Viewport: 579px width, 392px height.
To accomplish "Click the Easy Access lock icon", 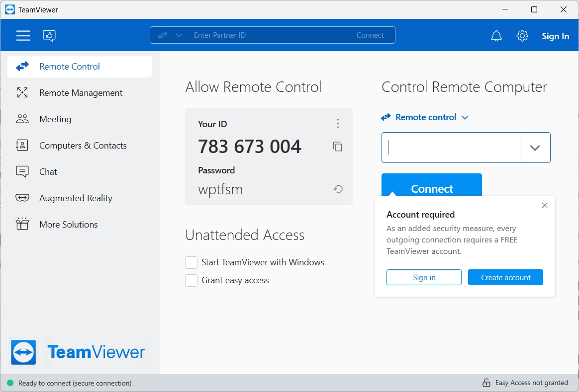I will tap(486, 383).
